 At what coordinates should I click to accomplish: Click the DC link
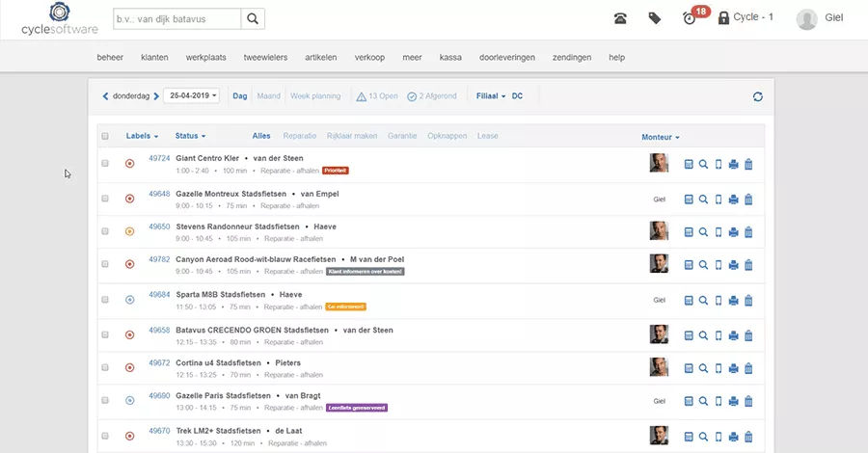517,96
